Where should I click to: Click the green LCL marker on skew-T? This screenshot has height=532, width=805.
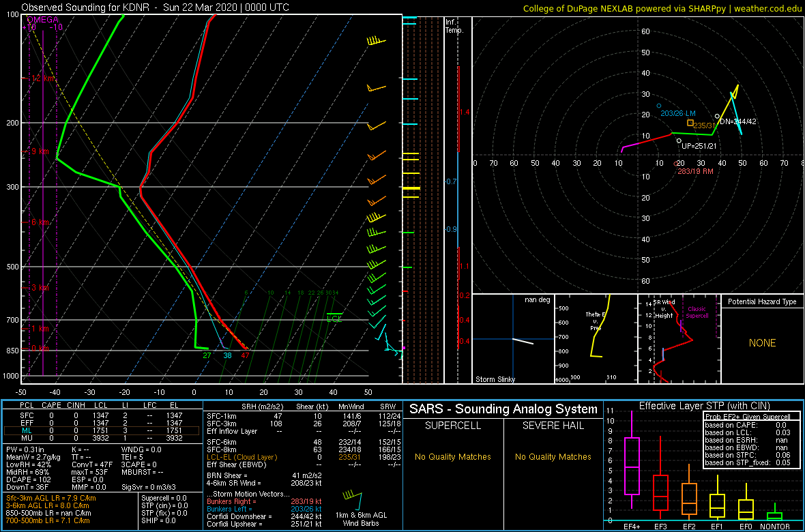click(x=334, y=319)
